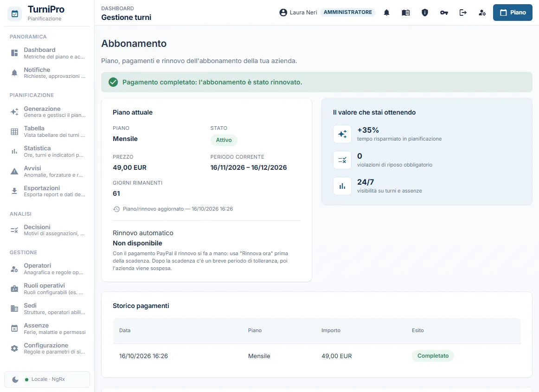Click the Data column header

(125, 330)
